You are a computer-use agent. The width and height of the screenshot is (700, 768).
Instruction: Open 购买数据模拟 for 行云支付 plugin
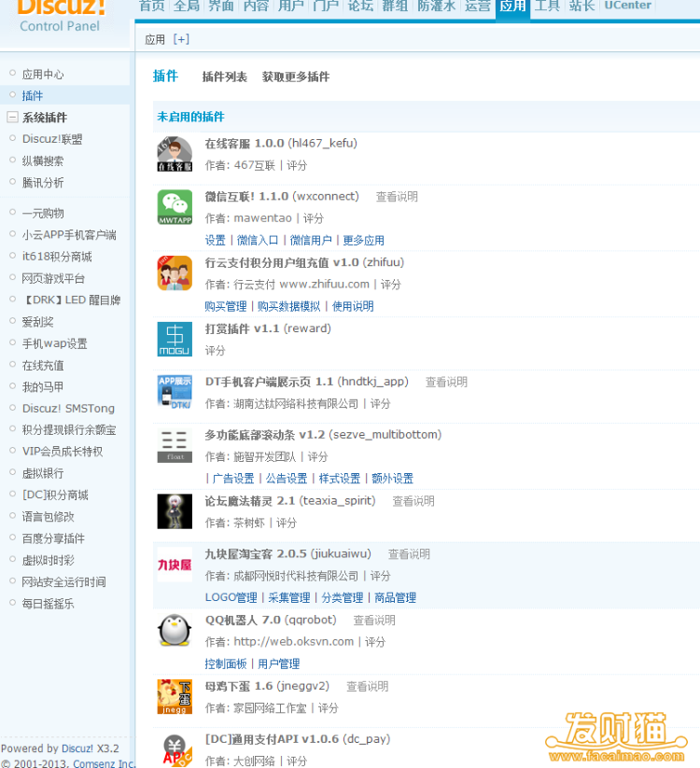coord(289,307)
